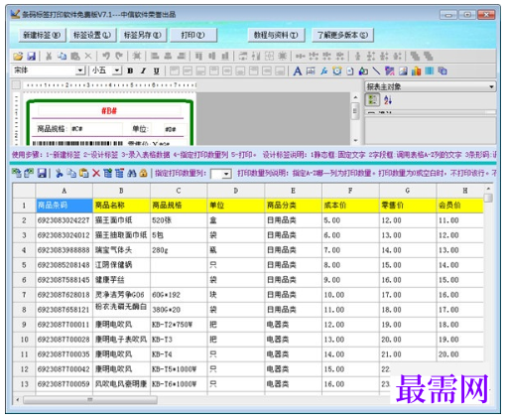Select column E header in grid

[x=293, y=191]
